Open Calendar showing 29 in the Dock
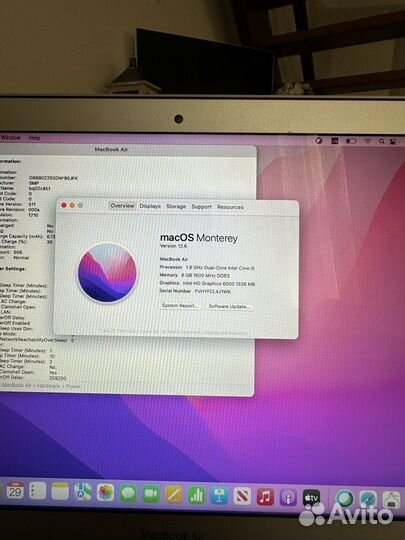The width and height of the screenshot is (405, 540). tap(15, 490)
